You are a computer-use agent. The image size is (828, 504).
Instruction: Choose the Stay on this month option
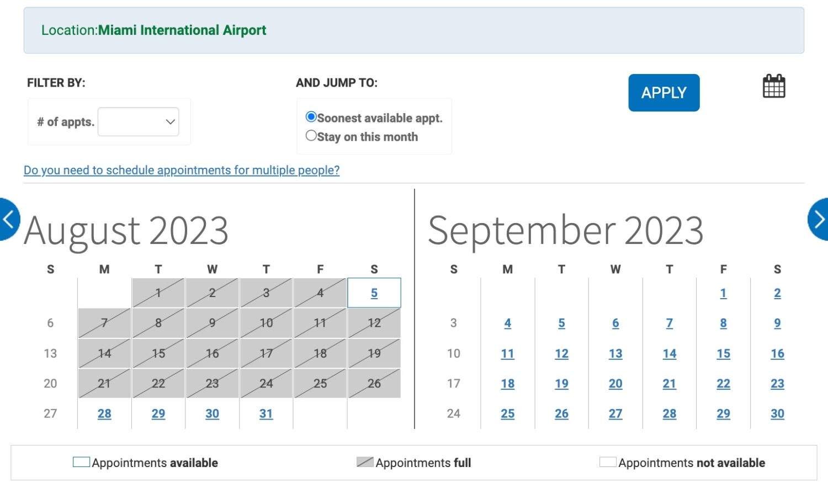tap(311, 136)
